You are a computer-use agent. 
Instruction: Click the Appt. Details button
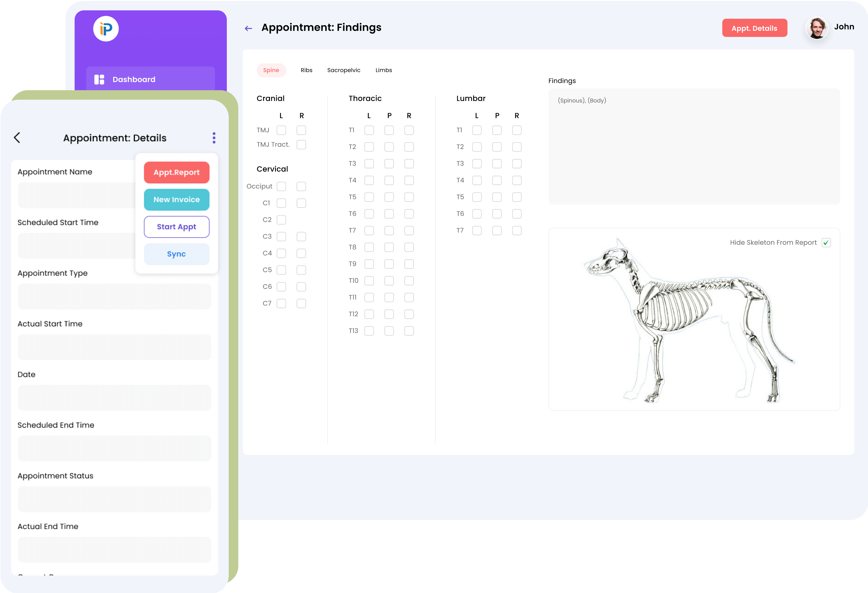[x=754, y=28]
